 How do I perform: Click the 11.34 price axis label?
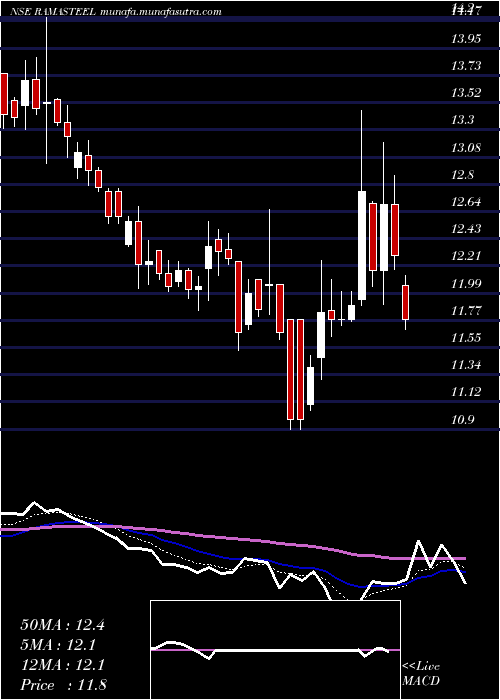tap(467, 365)
